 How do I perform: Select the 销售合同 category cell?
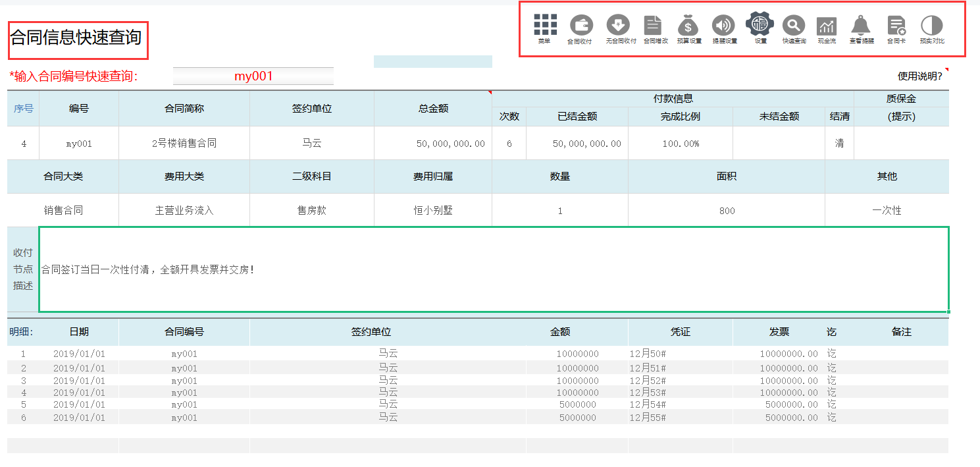coord(63,211)
